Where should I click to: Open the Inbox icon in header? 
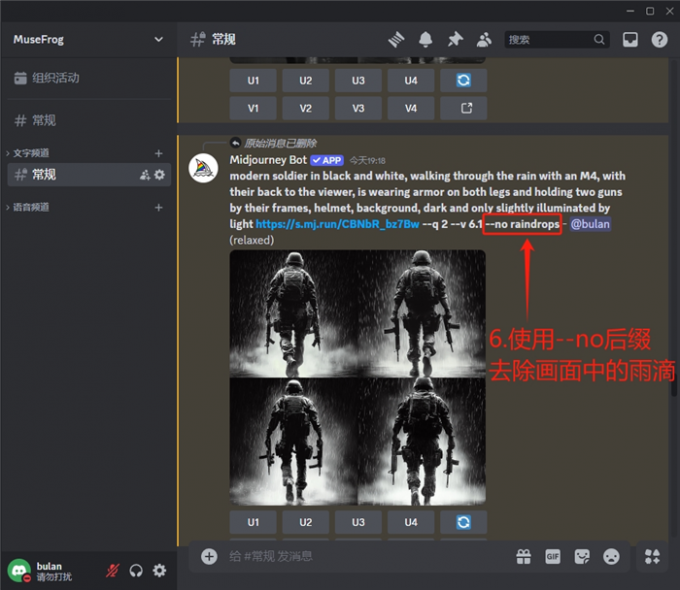(630, 39)
